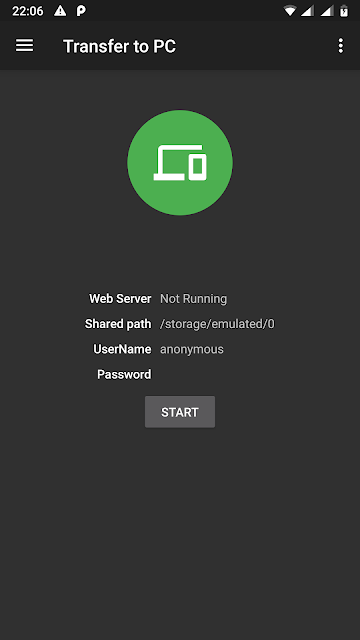Open the three-dot overflow menu
Image resolution: width=360 pixels, height=640 pixels.
click(341, 46)
